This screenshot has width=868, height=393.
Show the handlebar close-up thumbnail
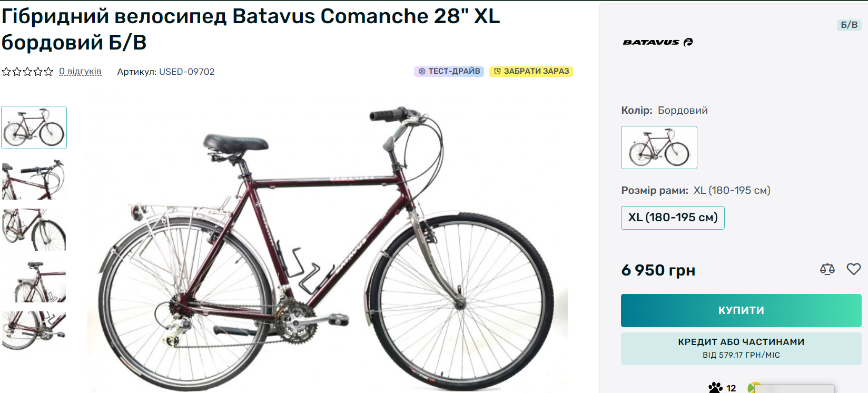coord(34,179)
